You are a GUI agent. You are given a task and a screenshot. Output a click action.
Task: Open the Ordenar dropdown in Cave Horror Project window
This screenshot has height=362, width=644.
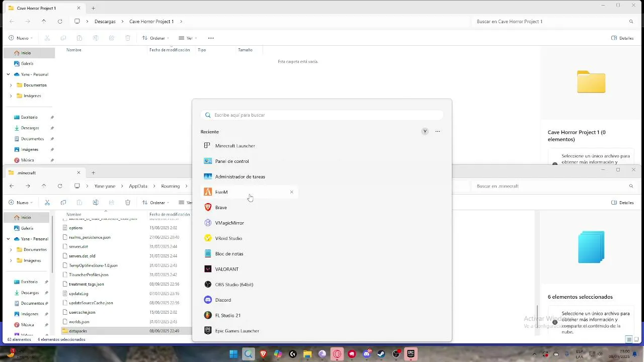point(155,38)
